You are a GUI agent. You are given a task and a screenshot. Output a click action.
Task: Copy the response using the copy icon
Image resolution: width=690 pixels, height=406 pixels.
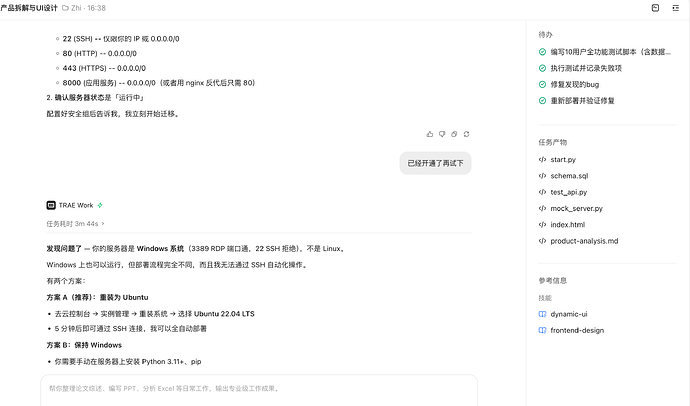(x=454, y=134)
